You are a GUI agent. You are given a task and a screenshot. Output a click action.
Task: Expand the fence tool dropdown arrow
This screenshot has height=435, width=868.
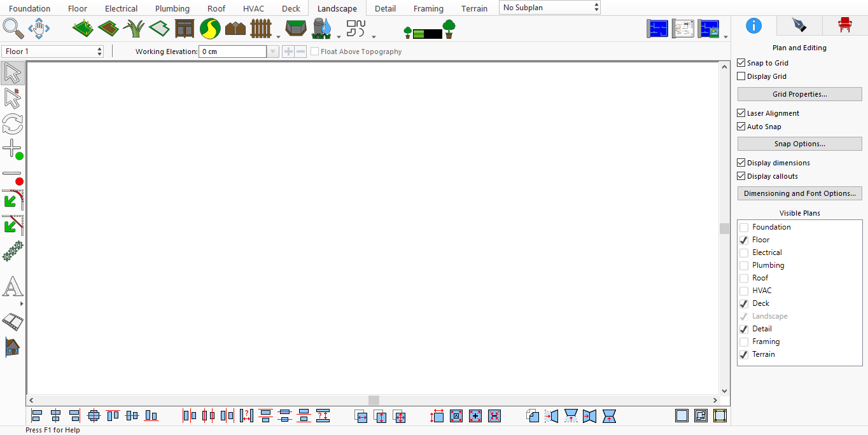pyautogui.click(x=278, y=36)
